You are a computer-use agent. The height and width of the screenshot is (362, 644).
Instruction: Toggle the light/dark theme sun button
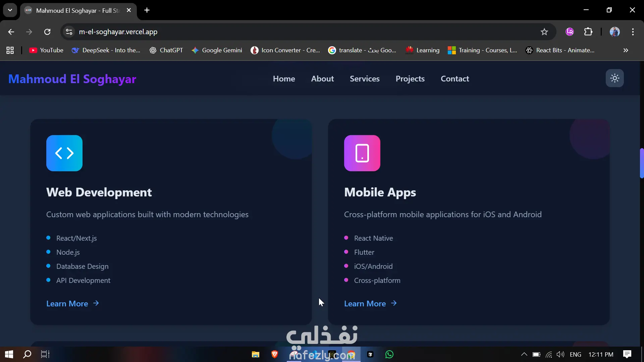(x=614, y=78)
